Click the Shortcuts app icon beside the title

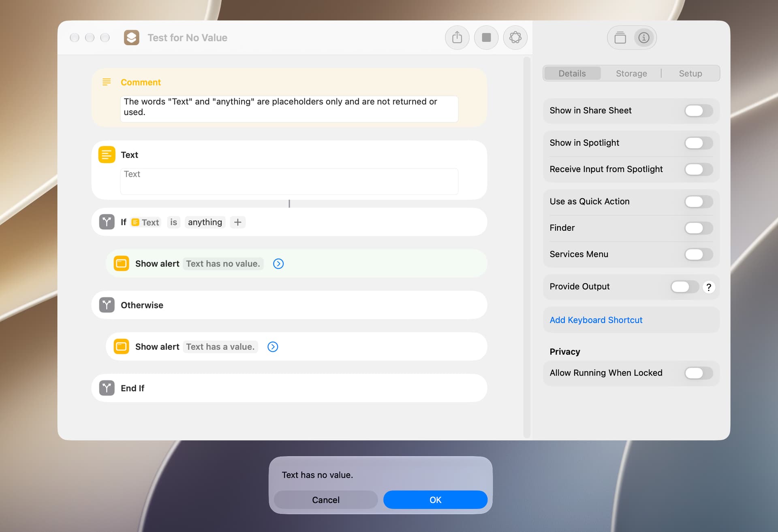[132, 38]
